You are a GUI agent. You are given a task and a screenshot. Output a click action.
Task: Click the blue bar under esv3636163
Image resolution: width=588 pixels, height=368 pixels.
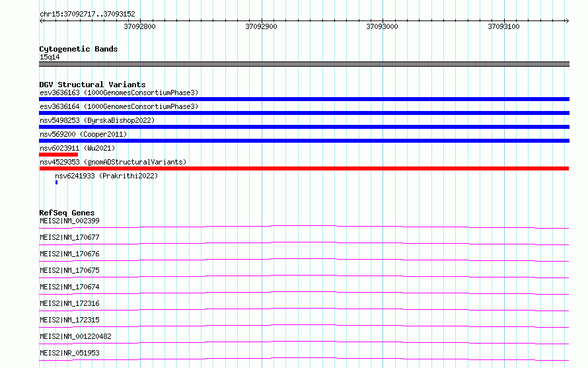point(304,99)
